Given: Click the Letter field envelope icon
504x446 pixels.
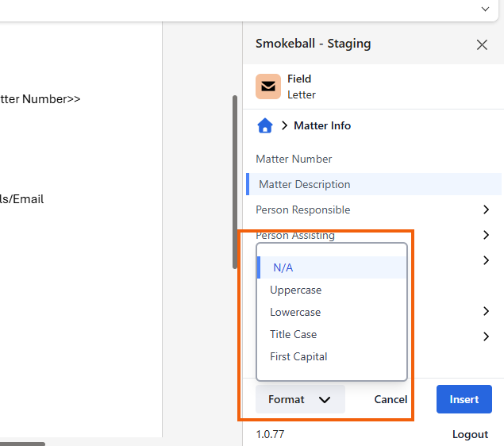Looking at the screenshot, I should click(268, 87).
